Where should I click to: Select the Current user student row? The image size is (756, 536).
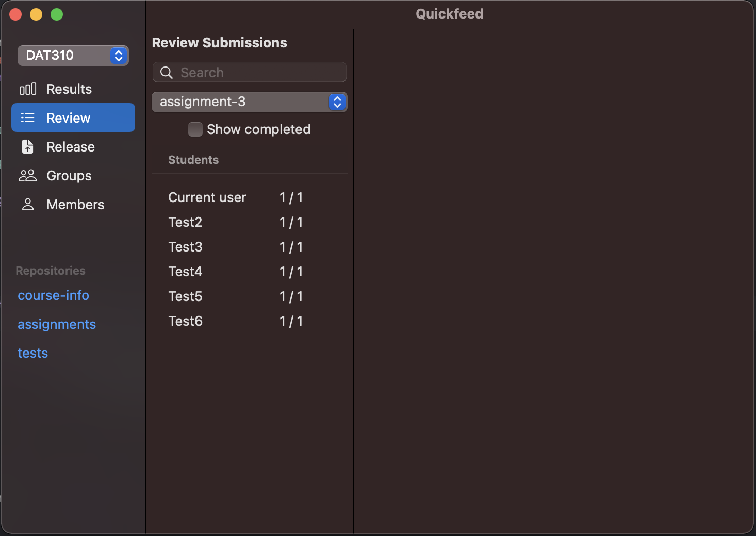click(250, 197)
